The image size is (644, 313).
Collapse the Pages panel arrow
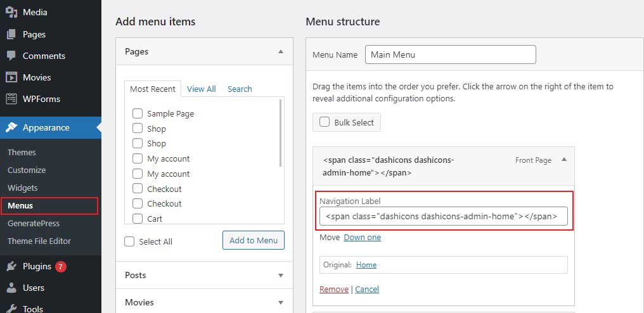tap(281, 51)
